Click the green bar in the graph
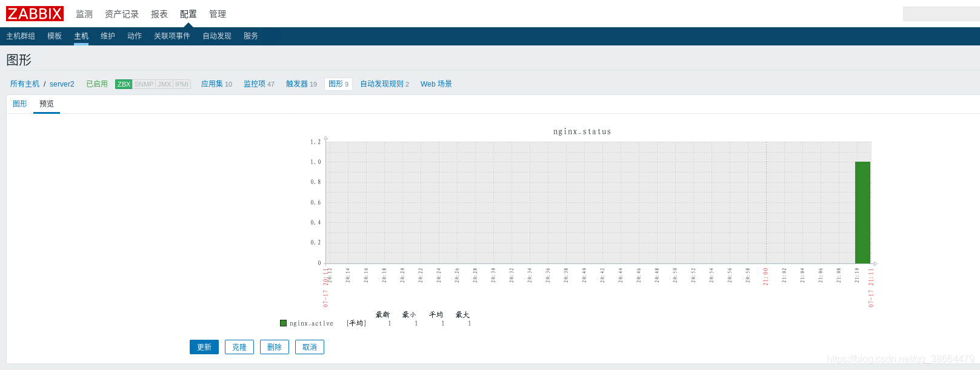980x370 pixels. click(x=862, y=212)
